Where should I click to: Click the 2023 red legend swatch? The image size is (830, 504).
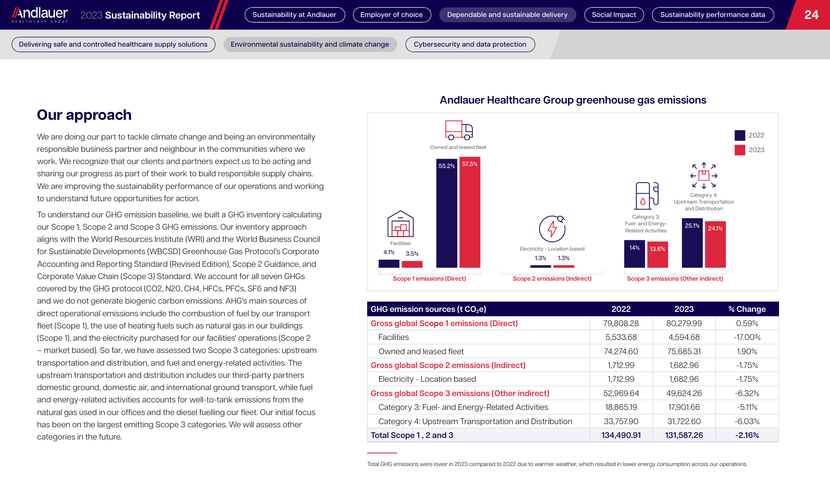[740, 150]
